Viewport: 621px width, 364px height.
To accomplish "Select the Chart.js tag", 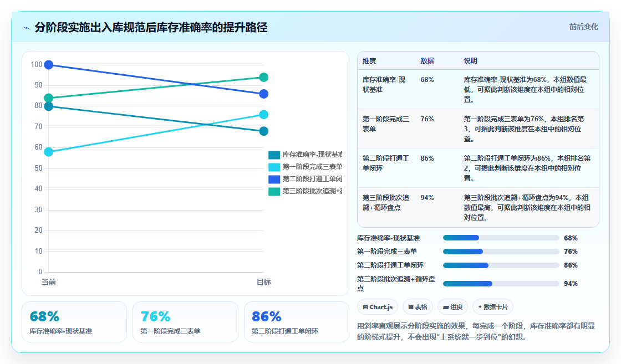I will point(378,307).
